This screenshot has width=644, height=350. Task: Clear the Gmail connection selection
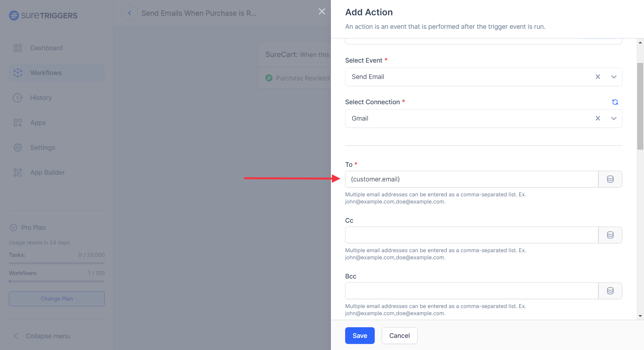pos(598,118)
